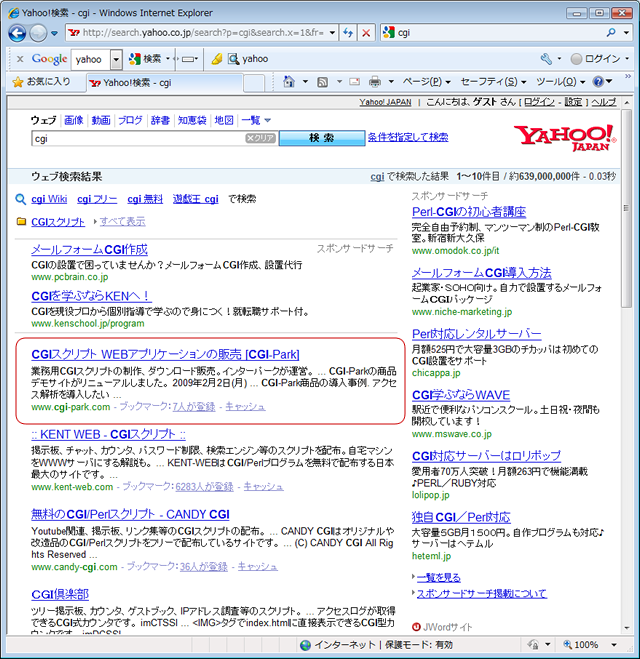The image size is (640, 659).
Task: Expand the Google toolbar search box dropdown
Action: tap(116, 59)
